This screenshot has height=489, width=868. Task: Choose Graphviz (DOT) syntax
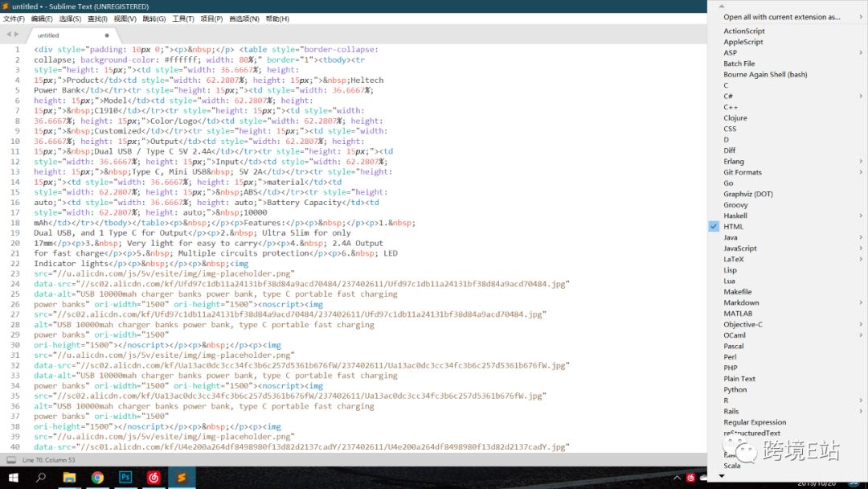pos(748,194)
